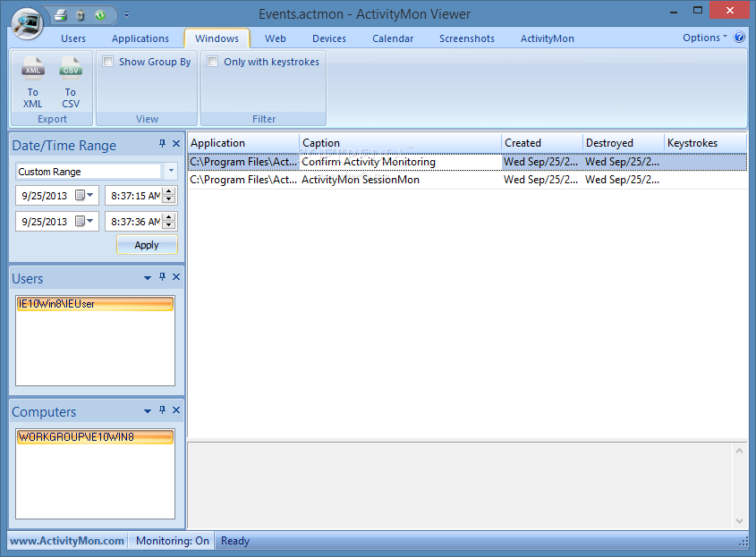Click the green refresh icon in quick access toolbar
This screenshot has width=756, height=557.
pos(100,15)
